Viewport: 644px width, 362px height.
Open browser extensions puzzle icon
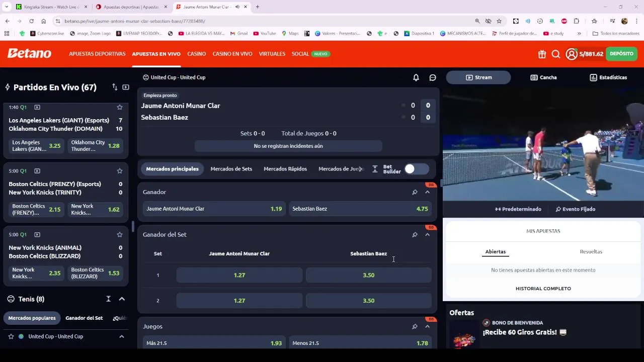coord(577,21)
